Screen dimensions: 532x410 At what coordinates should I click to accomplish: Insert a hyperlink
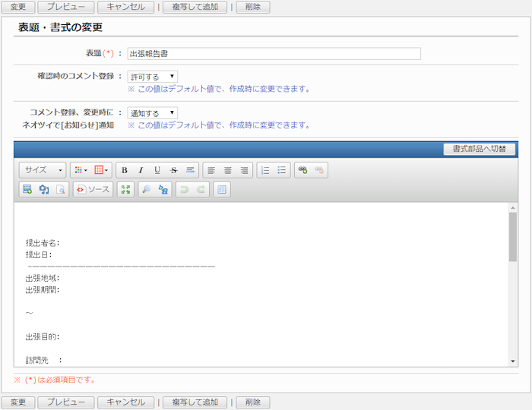pyautogui.click(x=302, y=170)
